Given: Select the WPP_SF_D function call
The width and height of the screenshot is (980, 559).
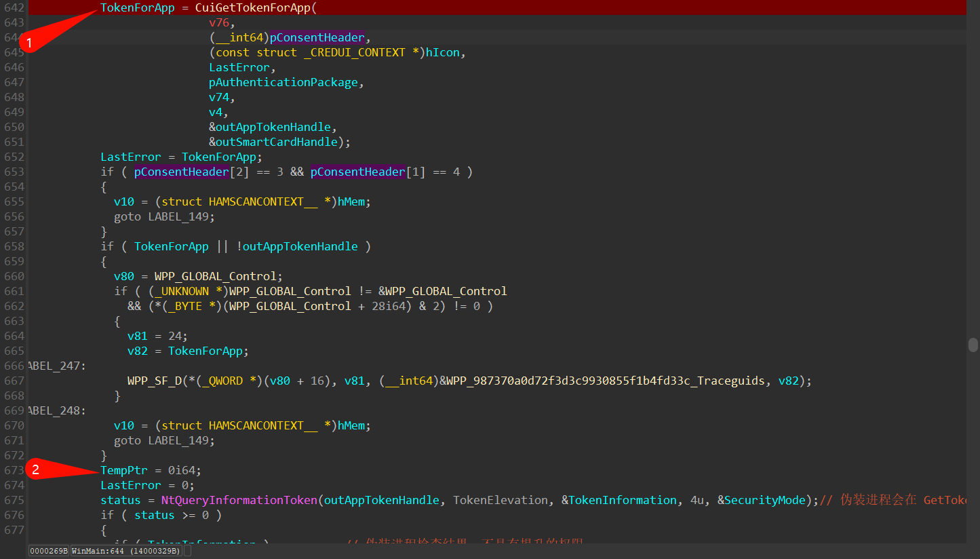Looking at the screenshot, I should pyautogui.click(x=155, y=381).
